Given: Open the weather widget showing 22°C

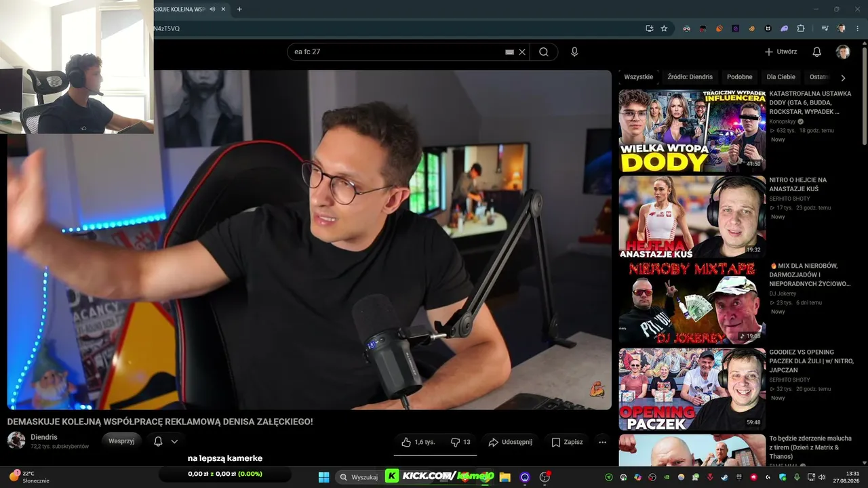Looking at the screenshot, I should [30, 477].
